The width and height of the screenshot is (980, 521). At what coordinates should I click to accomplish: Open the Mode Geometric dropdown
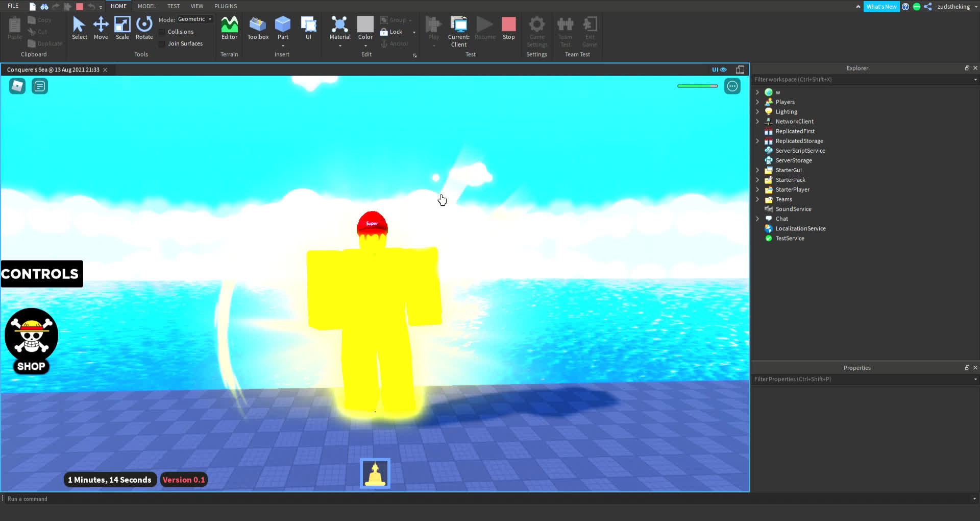[195, 19]
